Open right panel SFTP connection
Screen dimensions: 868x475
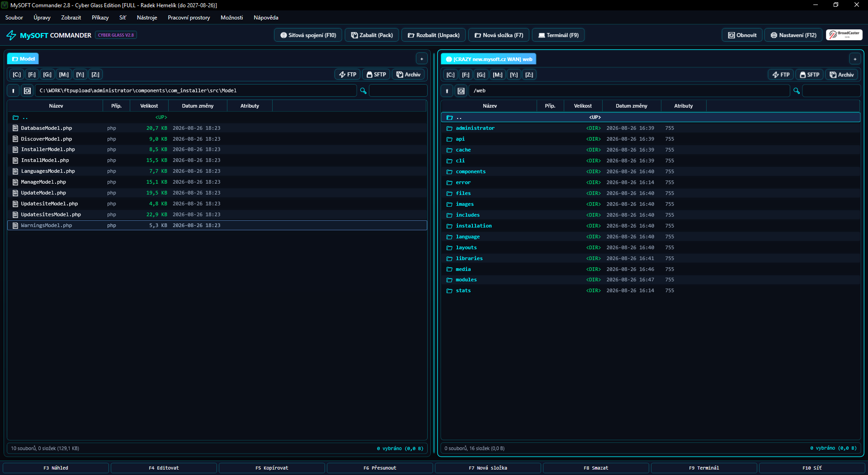point(809,75)
